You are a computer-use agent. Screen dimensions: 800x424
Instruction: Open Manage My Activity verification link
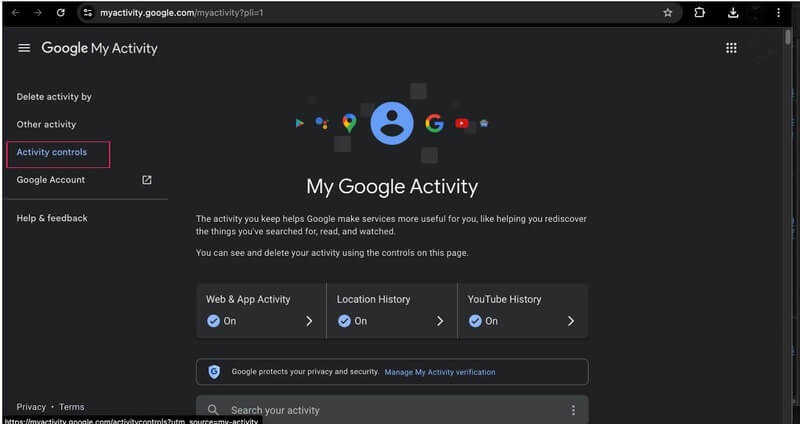coord(440,372)
